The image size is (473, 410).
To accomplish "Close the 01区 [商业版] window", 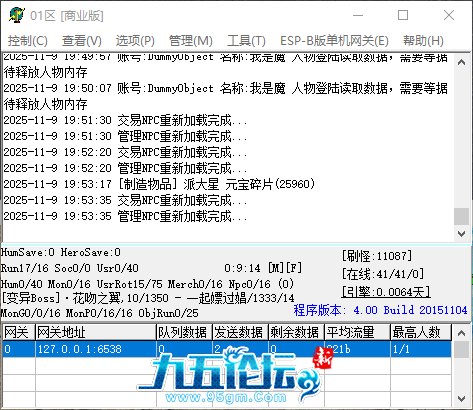I will click(x=449, y=15).
